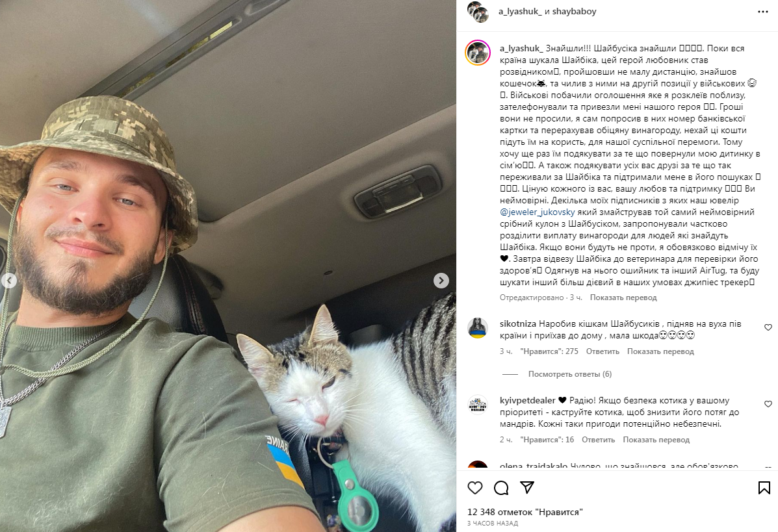Image resolution: width=778 pixels, height=532 pixels.
Task: Open a_lyashuk_ avatar with story ring
Action: (x=478, y=53)
